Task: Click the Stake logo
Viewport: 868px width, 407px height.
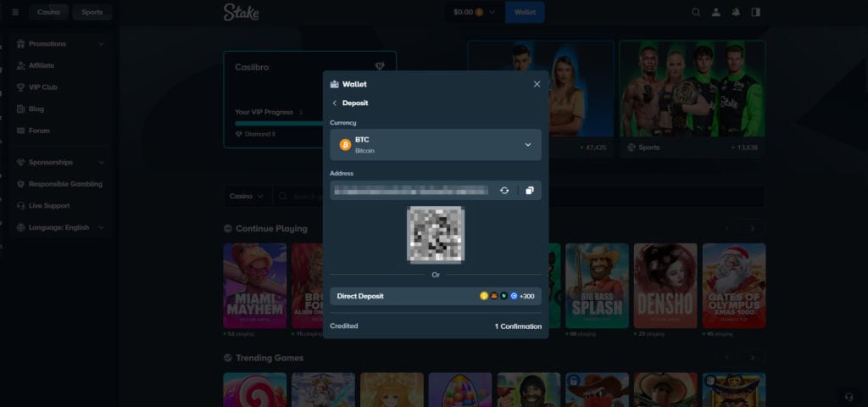Action: coord(241,12)
